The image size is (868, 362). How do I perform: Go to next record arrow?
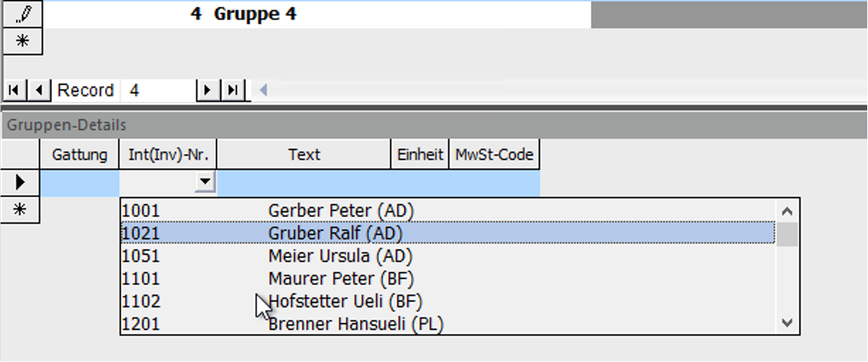tap(208, 90)
